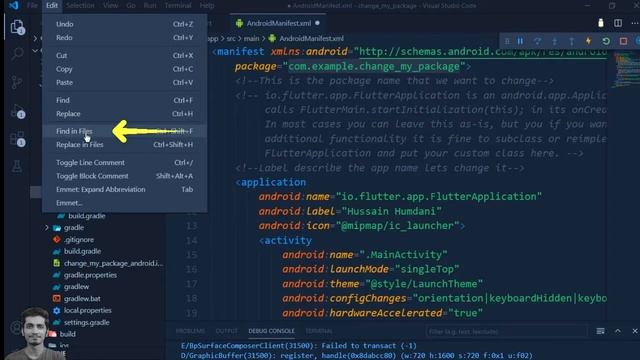Click 'src' in the breadcrumb path
The height and width of the screenshot is (360, 640).
[231, 38]
